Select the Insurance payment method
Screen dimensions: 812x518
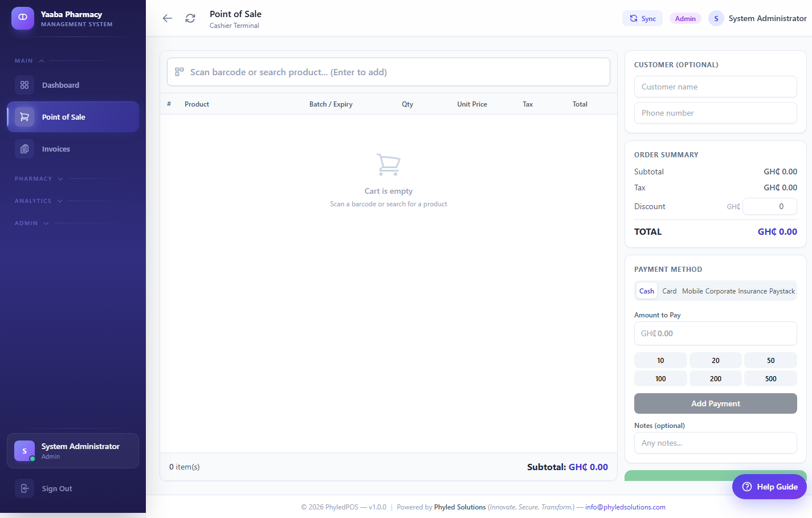(x=753, y=291)
